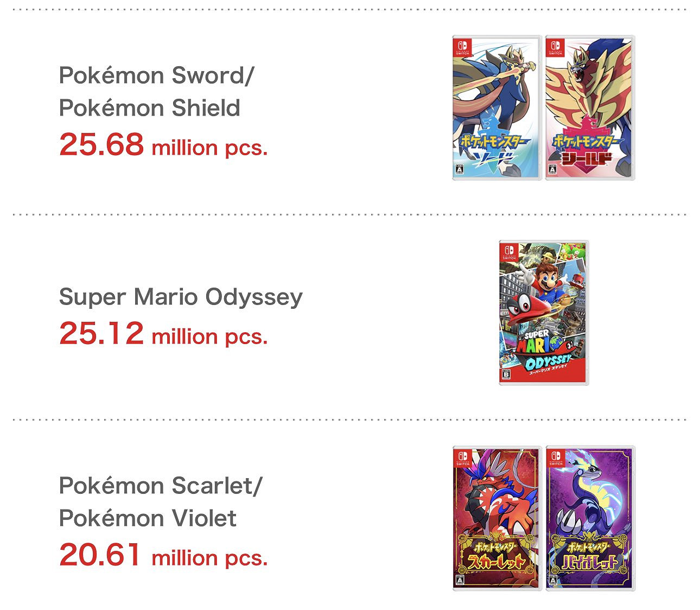
Task: Click CERO A rating on Sword cover
Action: pos(460,170)
